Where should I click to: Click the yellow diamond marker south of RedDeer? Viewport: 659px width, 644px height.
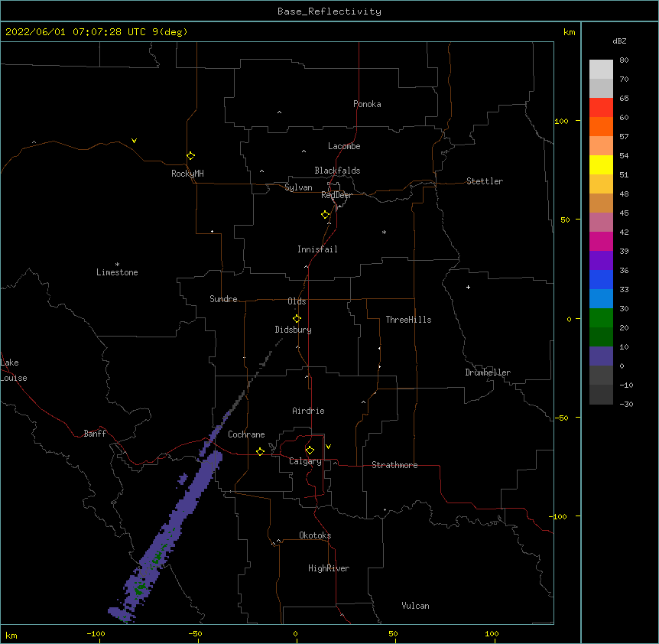click(325, 215)
